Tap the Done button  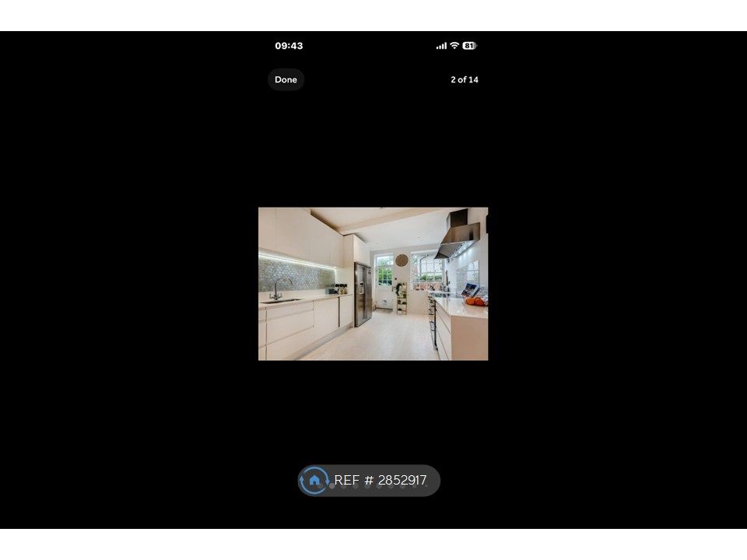[286, 79]
